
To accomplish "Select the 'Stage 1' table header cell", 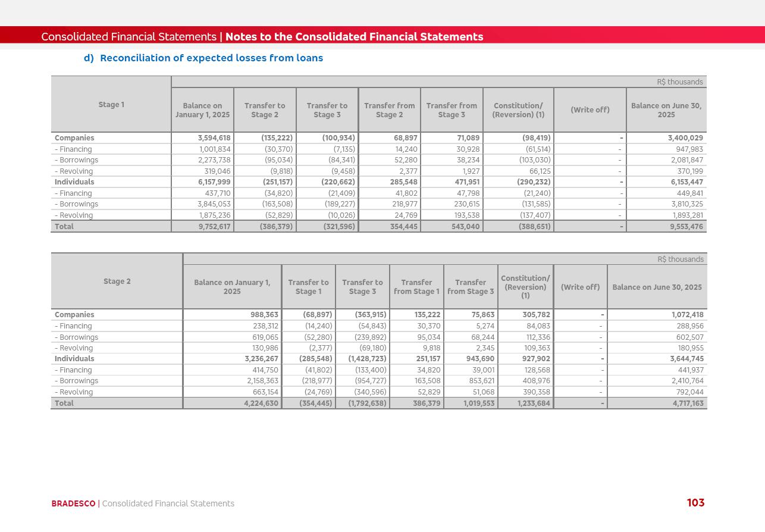I will (x=111, y=105).
